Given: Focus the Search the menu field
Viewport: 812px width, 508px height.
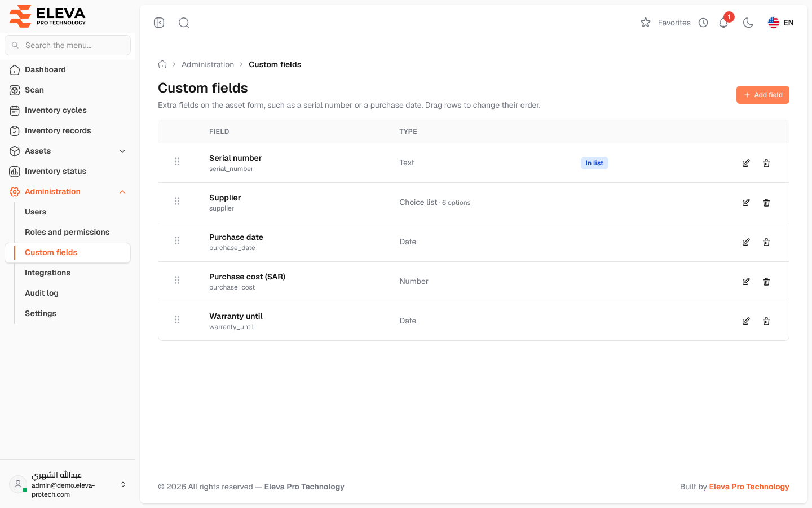Looking at the screenshot, I should 68,45.
